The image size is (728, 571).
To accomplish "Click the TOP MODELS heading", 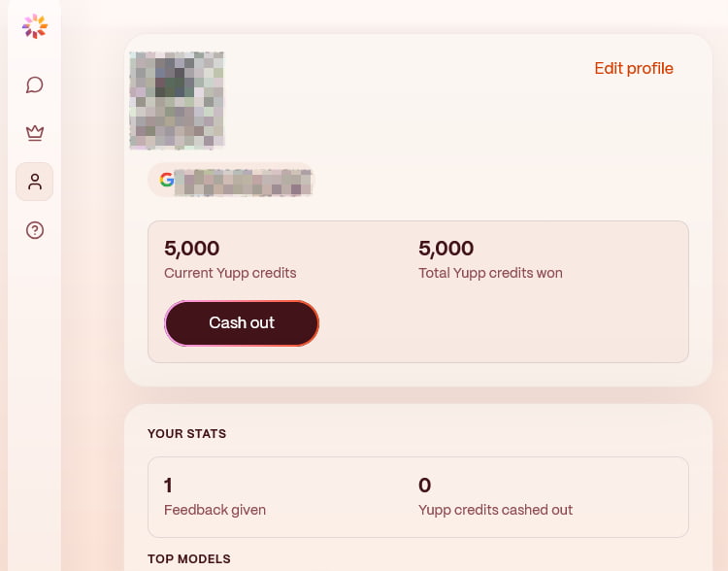I will (x=189, y=559).
